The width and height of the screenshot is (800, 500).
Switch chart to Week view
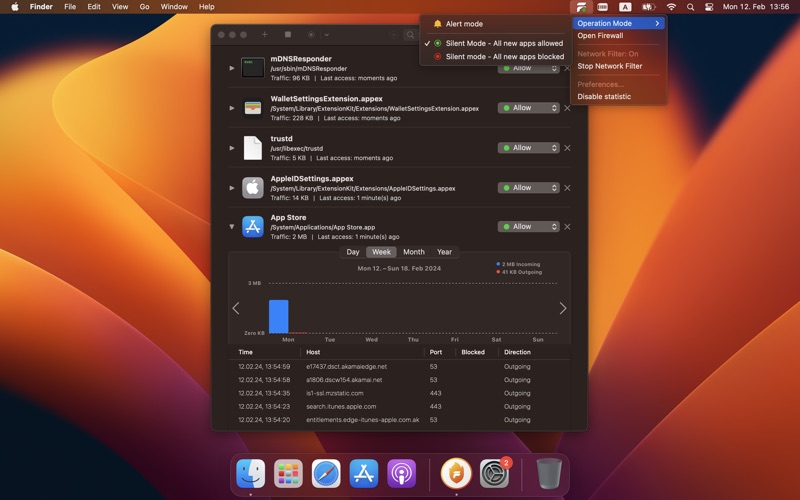click(381, 252)
